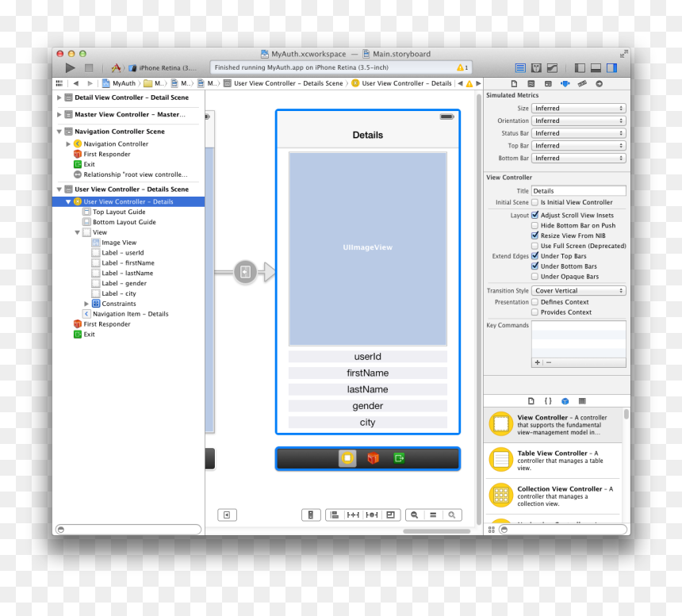Uncheck Under Top Bars
Viewport: 682px width, 616px height.
coord(535,256)
